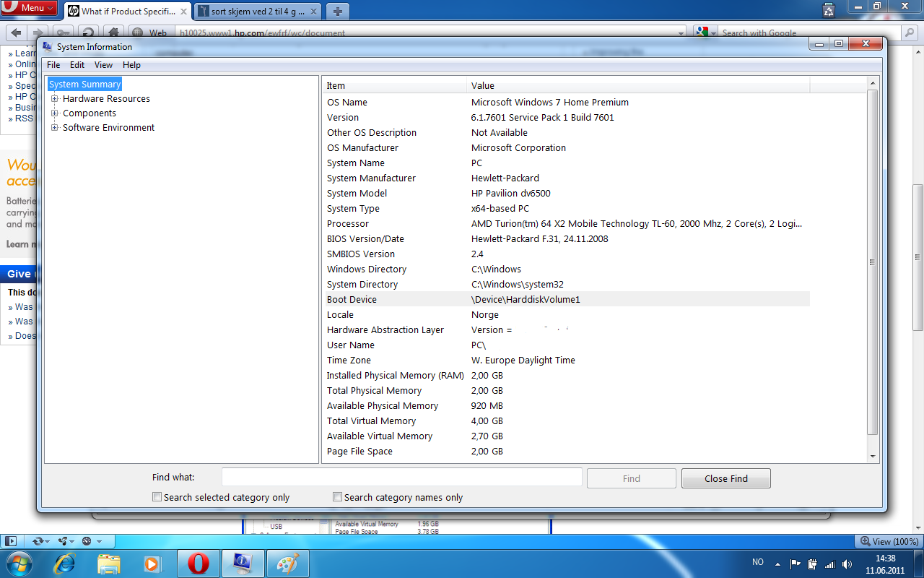Open the Windows Start menu

point(18,564)
